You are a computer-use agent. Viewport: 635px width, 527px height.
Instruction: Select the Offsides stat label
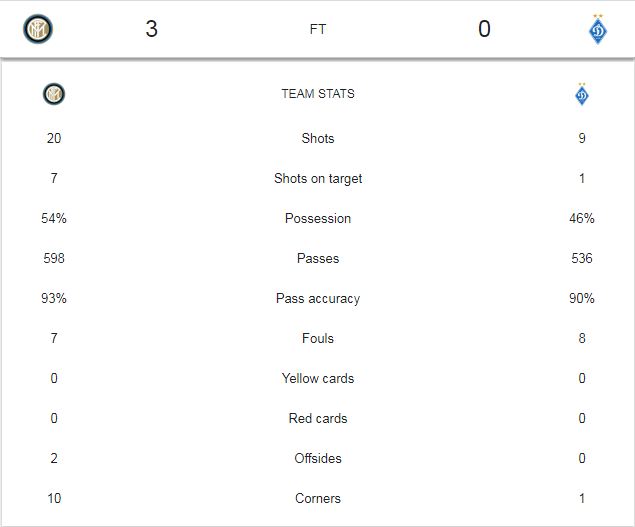[x=318, y=458]
